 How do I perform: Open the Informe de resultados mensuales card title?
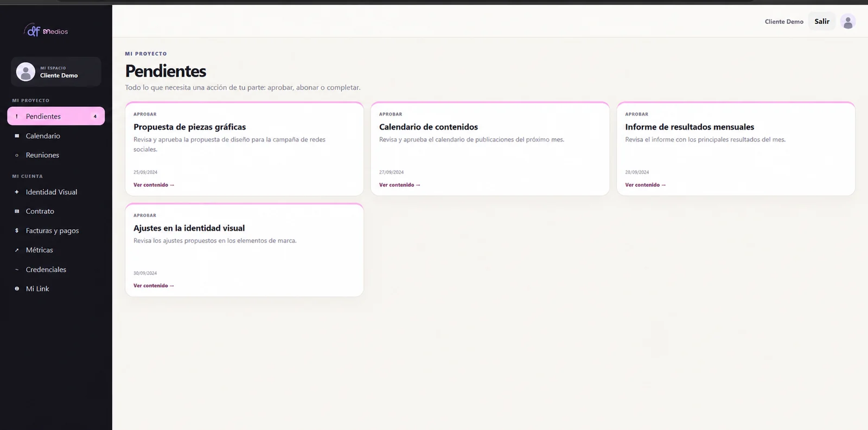pyautogui.click(x=690, y=127)
